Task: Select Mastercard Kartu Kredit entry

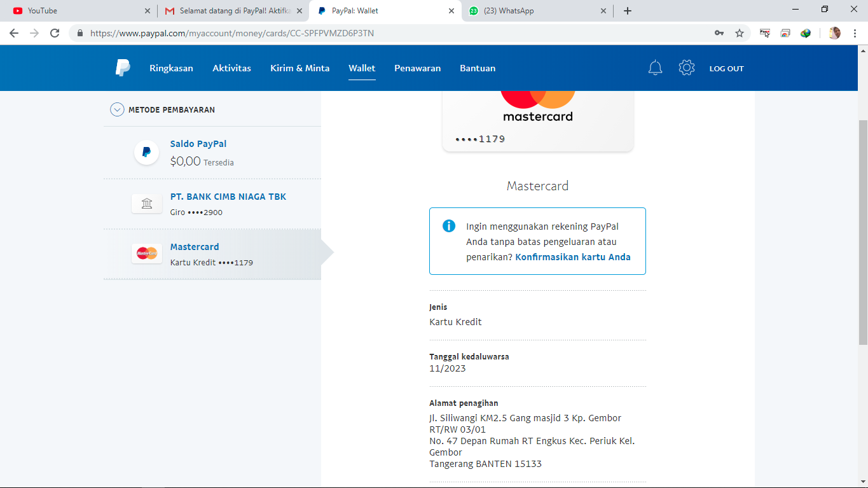Action: (x=212, y=254)
